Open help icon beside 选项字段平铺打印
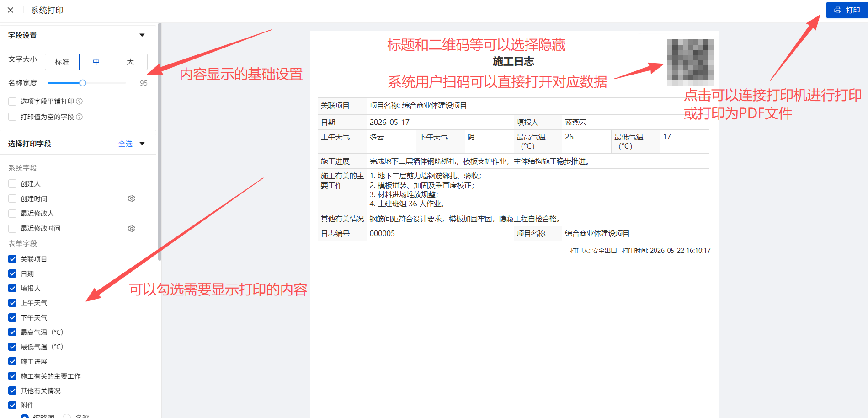 tap(79, 101)
